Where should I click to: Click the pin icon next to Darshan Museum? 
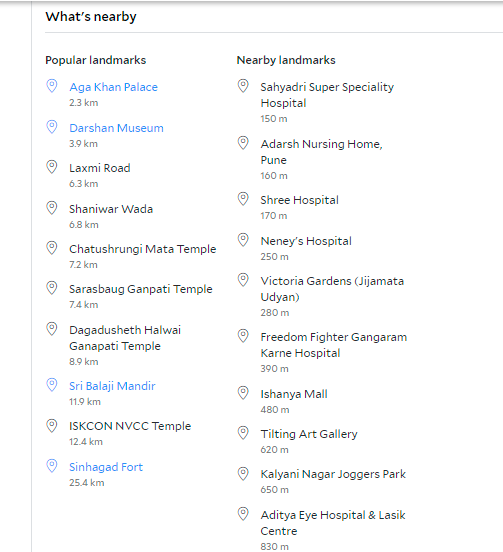pos(52,127)
